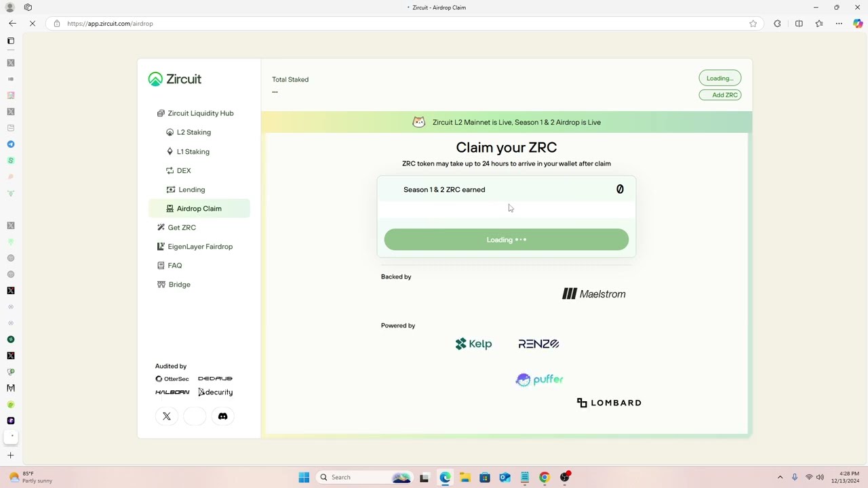Viewport: 868px width, 488px height.
Task: Click the browser Back arrow
Action: 12,23
